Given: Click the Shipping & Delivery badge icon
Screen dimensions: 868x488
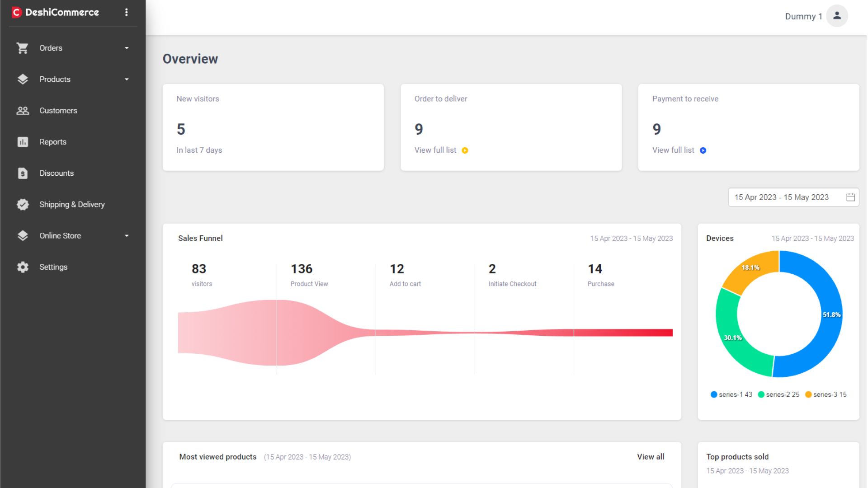Looking at the screenshot, I should 23,204.
